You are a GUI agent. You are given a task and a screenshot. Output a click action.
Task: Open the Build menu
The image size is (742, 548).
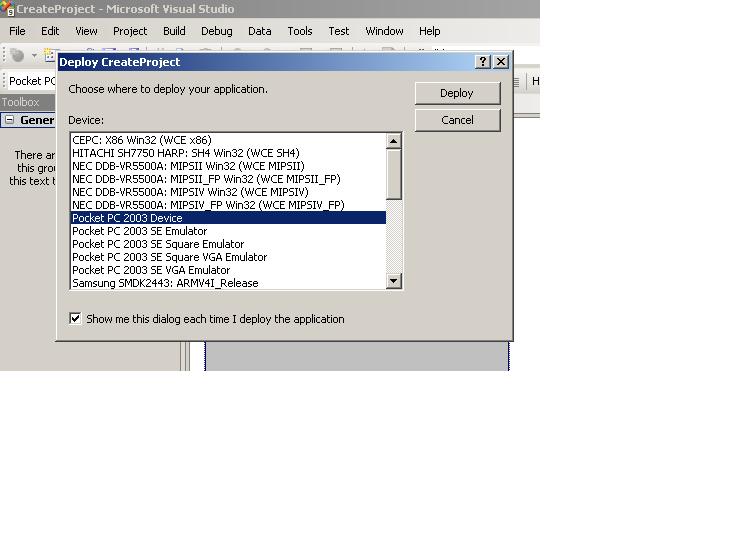(174, 31)
